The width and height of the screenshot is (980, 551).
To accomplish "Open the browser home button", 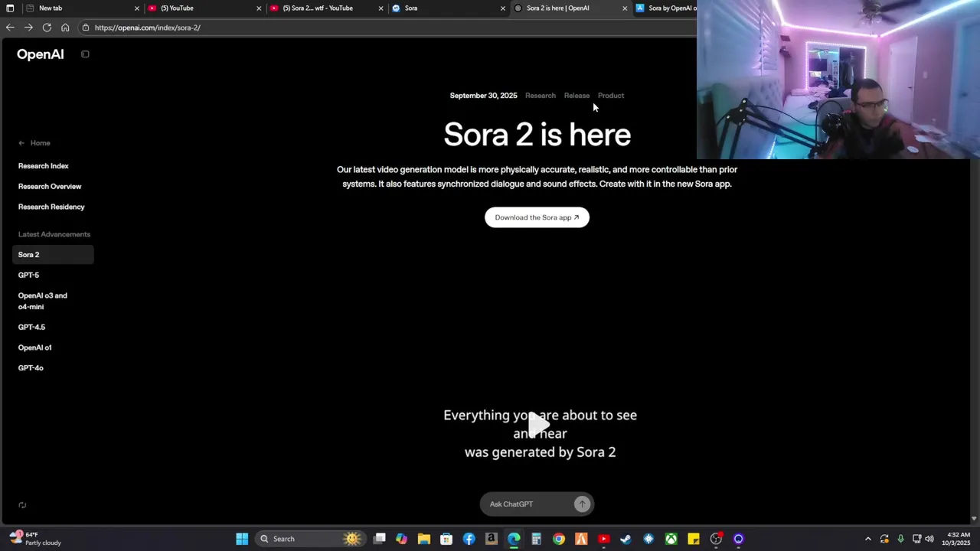I will (65, 28).
